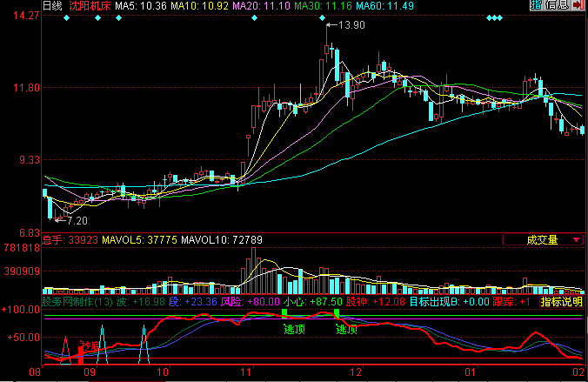This screenshot has width=588, height=382.
Task: Open the 信息 info panel
Action: click(557, 6)
